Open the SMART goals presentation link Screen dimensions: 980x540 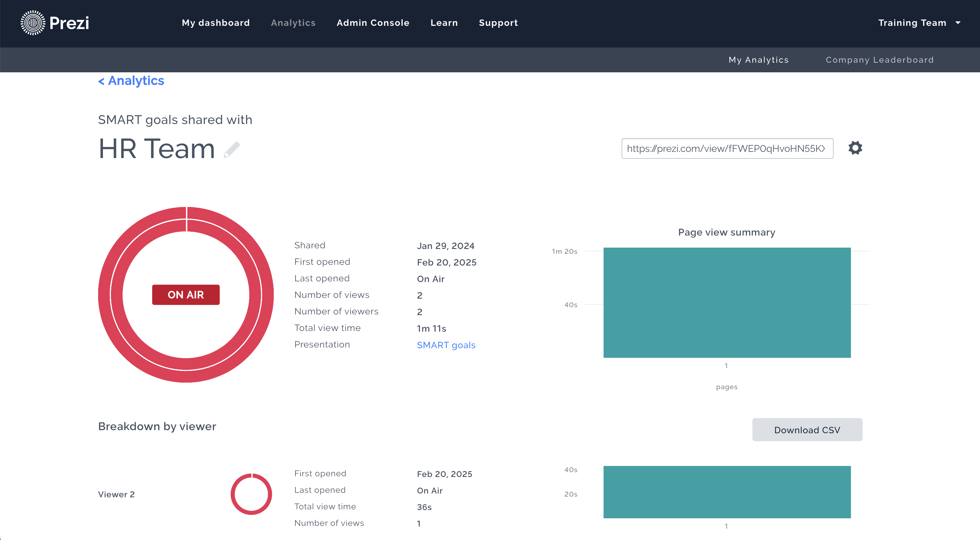click(x=446, y=345)
